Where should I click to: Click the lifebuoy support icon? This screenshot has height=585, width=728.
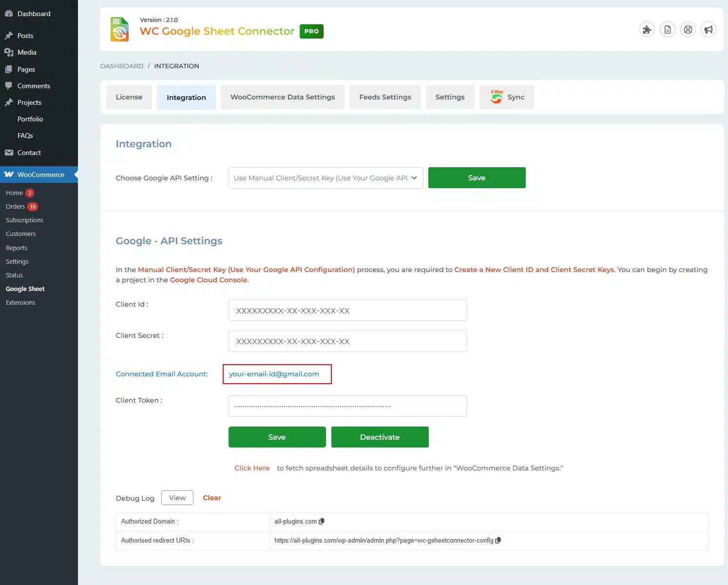click(688, 30)
